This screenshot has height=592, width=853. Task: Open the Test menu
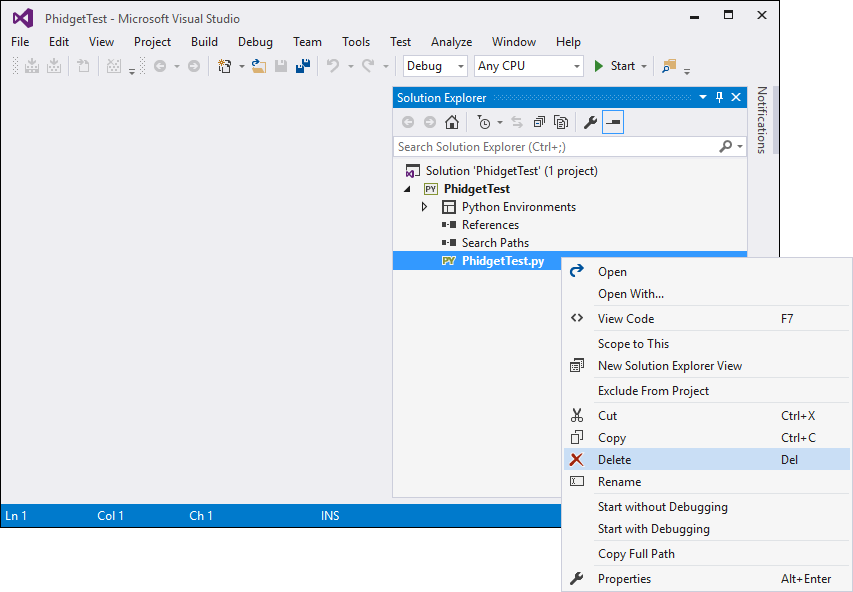point(400,42)
